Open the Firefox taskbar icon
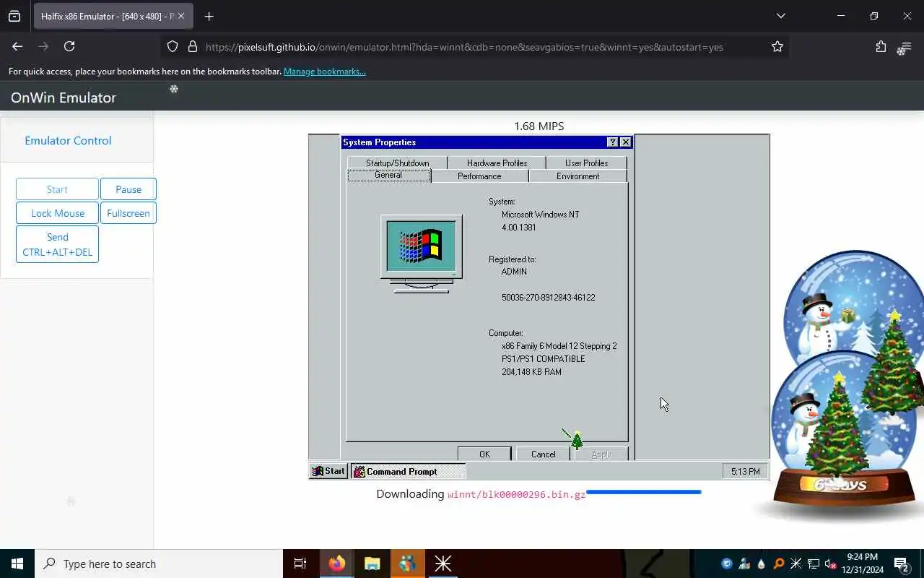The height and width of the screenshot is (578, 924). [x=337, y=564]
